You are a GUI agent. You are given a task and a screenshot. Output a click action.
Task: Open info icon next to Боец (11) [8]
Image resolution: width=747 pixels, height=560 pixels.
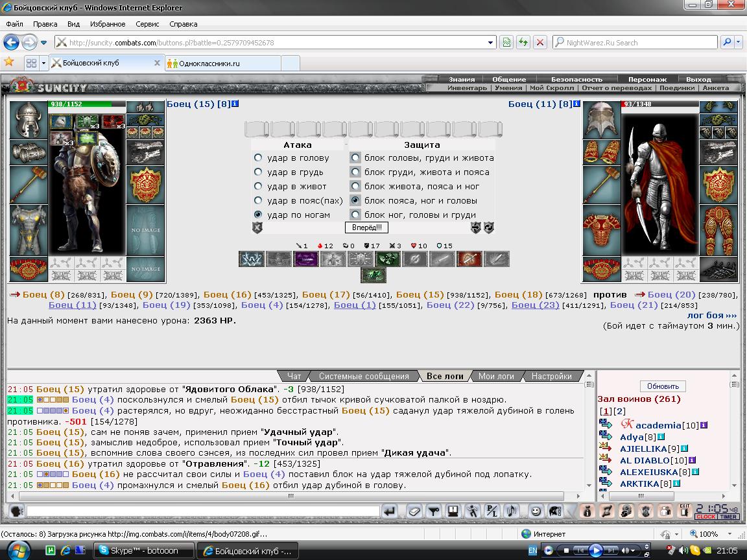577,103
